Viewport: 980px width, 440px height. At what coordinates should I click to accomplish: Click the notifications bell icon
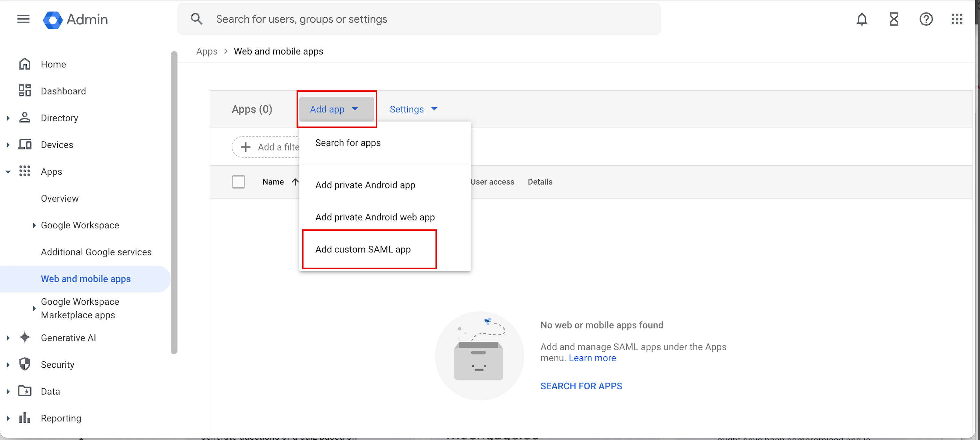pos(861,19)
